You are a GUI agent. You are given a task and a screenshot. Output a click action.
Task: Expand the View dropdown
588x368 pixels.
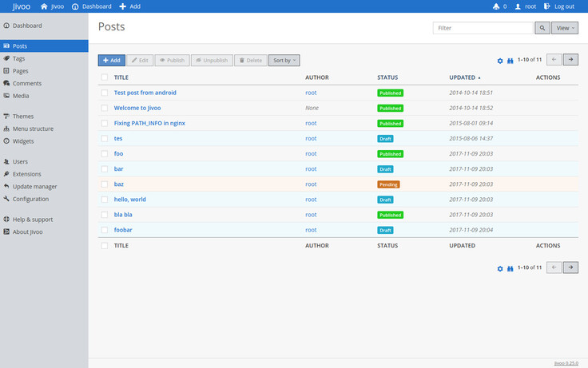coord(565,28)
